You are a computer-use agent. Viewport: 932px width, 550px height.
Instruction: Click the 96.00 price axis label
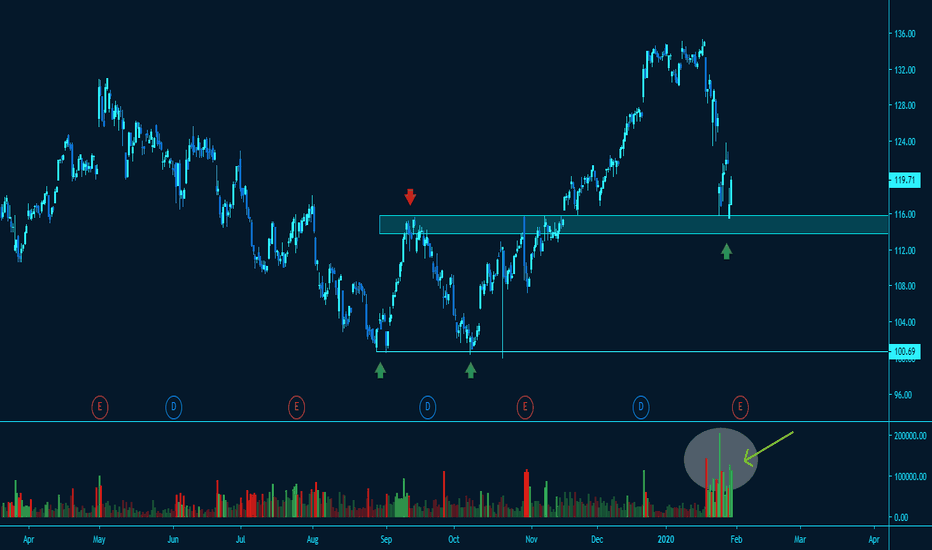(903, 395)
